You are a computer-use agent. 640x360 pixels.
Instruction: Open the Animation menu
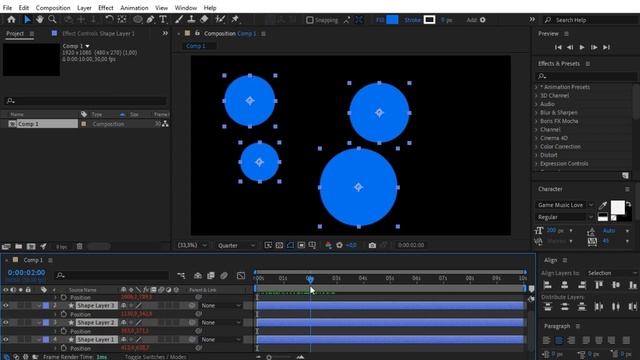pyautogui.click(x=134, y=8)
